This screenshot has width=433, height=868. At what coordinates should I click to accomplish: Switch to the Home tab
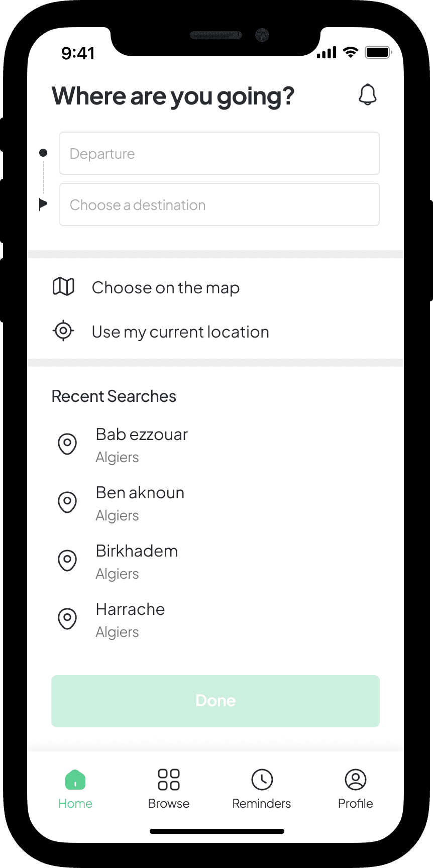75,789
